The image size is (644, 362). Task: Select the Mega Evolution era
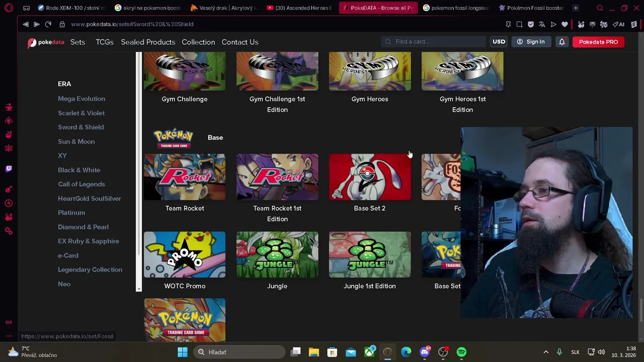pyautogui.click(x=82, y=99)
